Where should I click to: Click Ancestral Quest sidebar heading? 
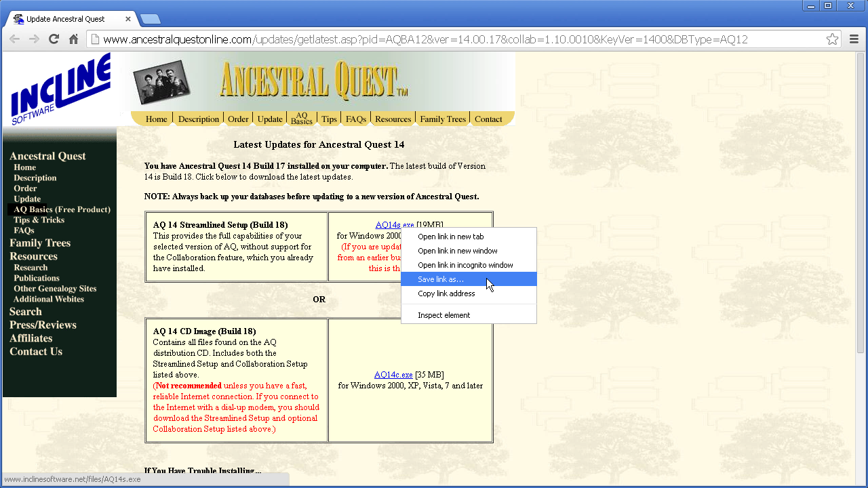click(x=47, y=156)
